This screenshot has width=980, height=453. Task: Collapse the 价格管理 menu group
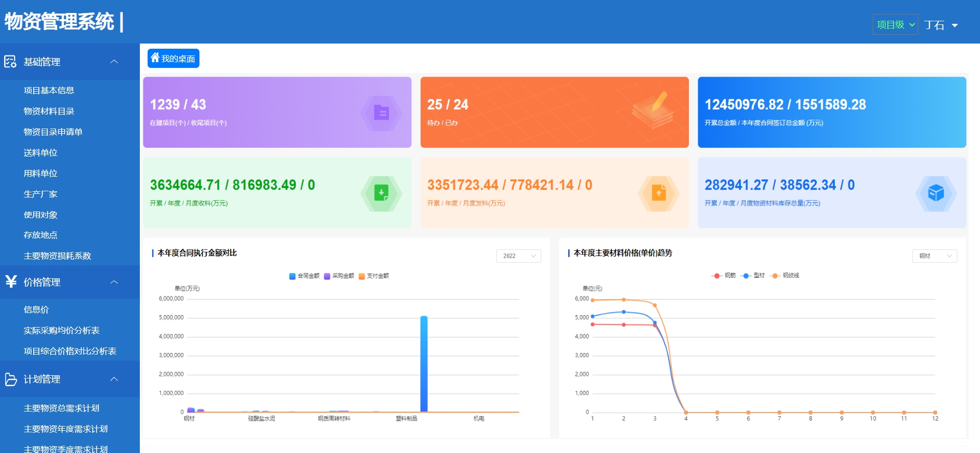(114, 282)
